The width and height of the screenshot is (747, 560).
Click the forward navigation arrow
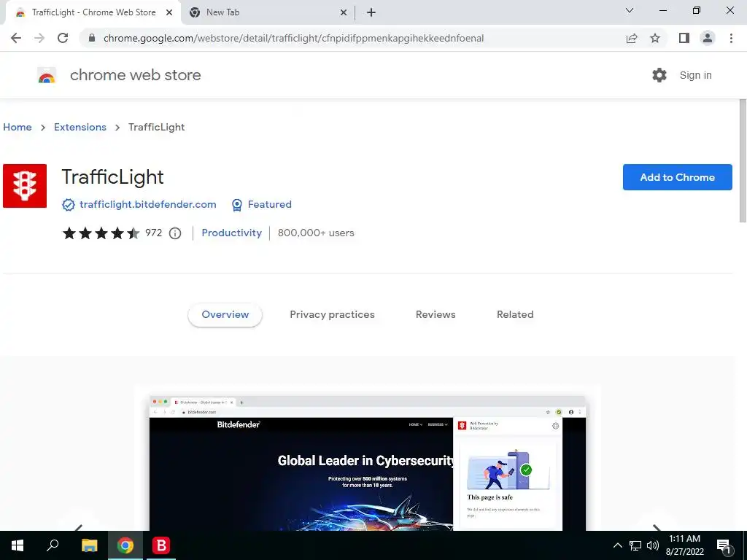coord(39,38)
